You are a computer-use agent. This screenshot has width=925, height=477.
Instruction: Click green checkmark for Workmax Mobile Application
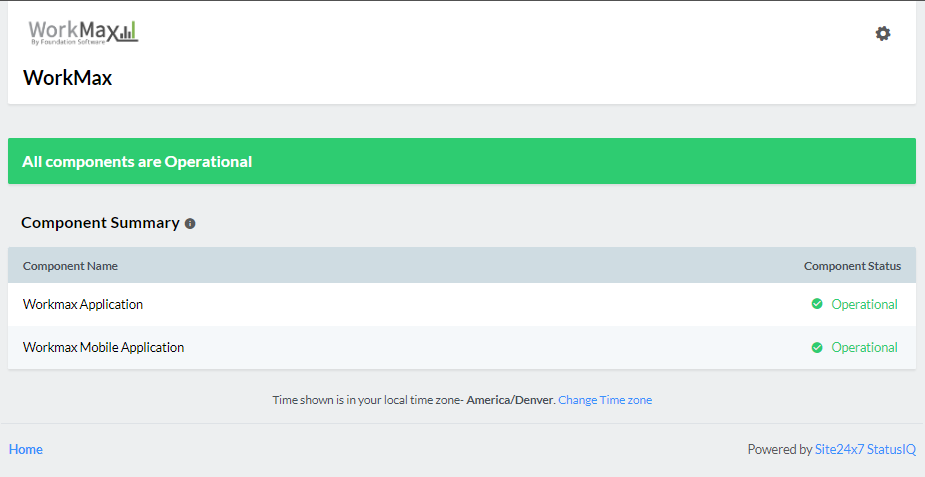click(817, 347)
